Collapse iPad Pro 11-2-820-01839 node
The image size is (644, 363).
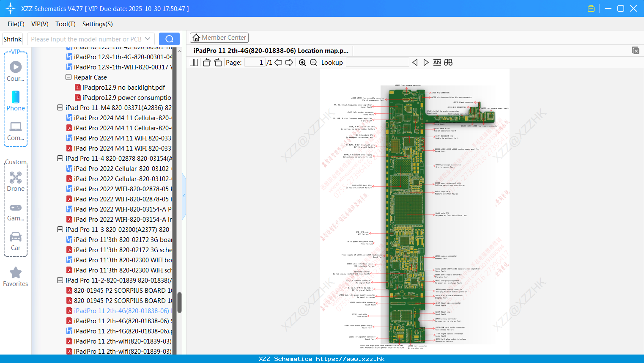[60, 280]
